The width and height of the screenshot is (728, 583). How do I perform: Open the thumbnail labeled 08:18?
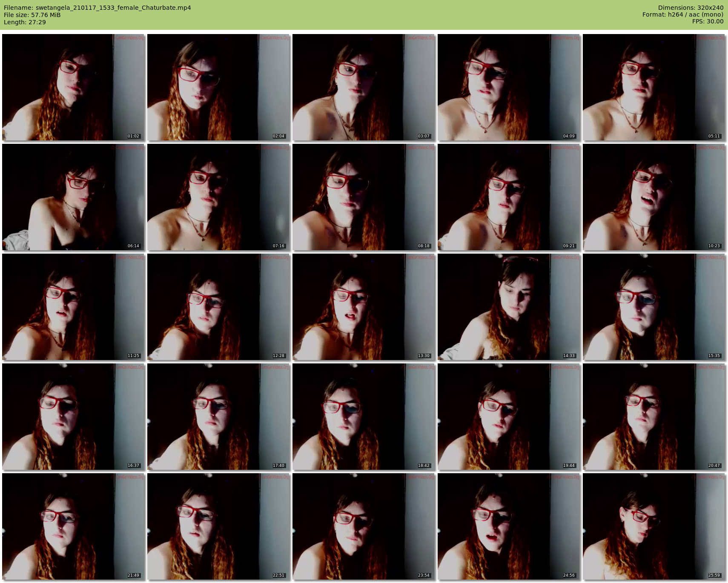[x=364, y=197]
